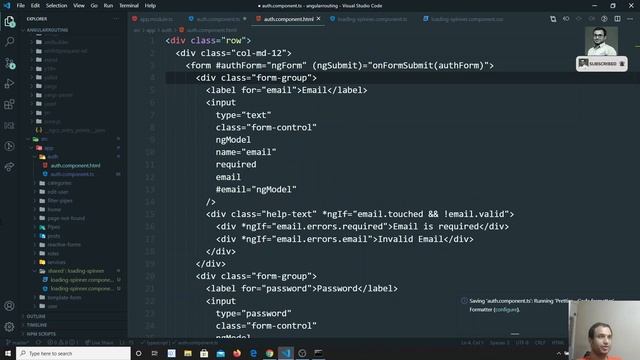
Task: Open the Mail app from the taskbar
Action: pos(220,353)
